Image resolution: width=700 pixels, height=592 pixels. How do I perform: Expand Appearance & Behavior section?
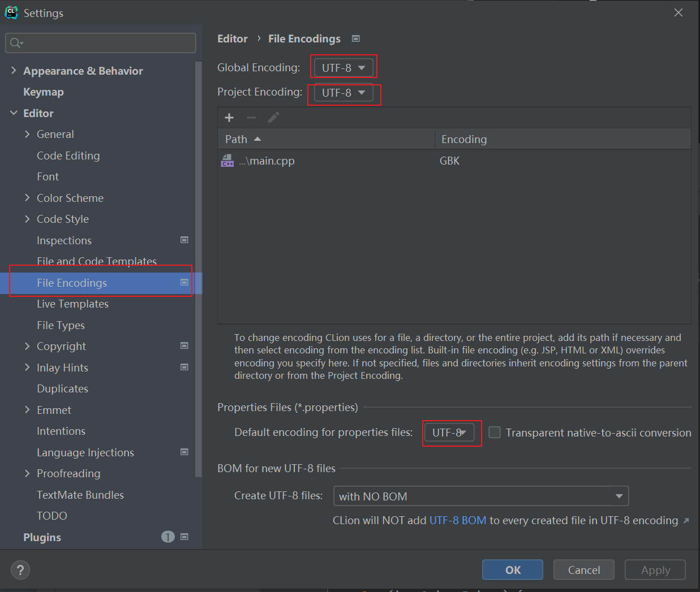(14, 70)
